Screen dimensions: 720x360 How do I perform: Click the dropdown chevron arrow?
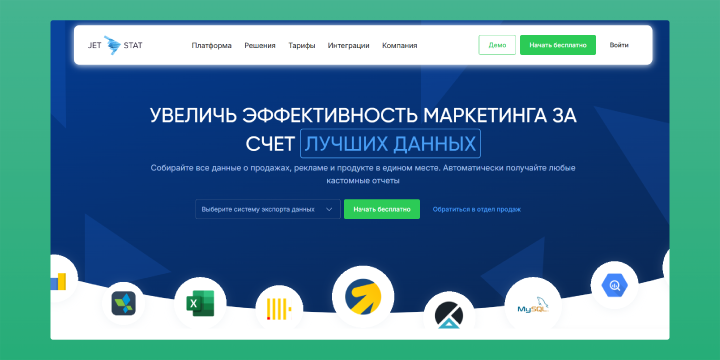pyautogui.click(x=329, y=209)
